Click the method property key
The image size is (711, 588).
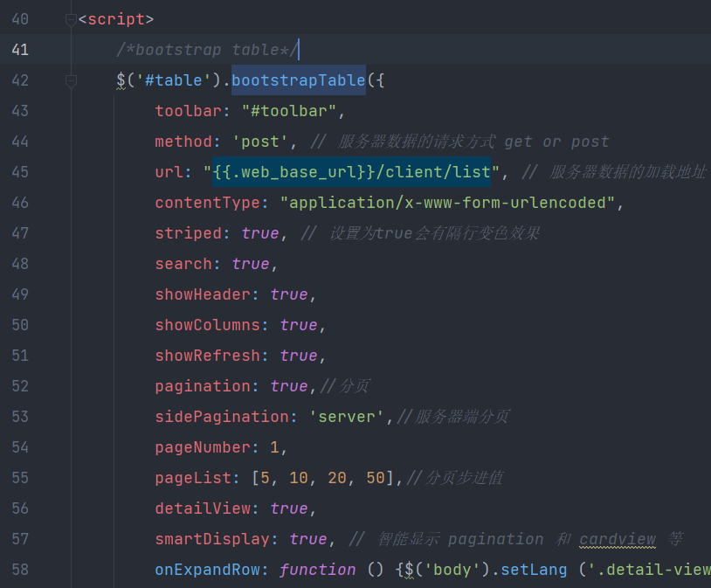coord(183,142)
